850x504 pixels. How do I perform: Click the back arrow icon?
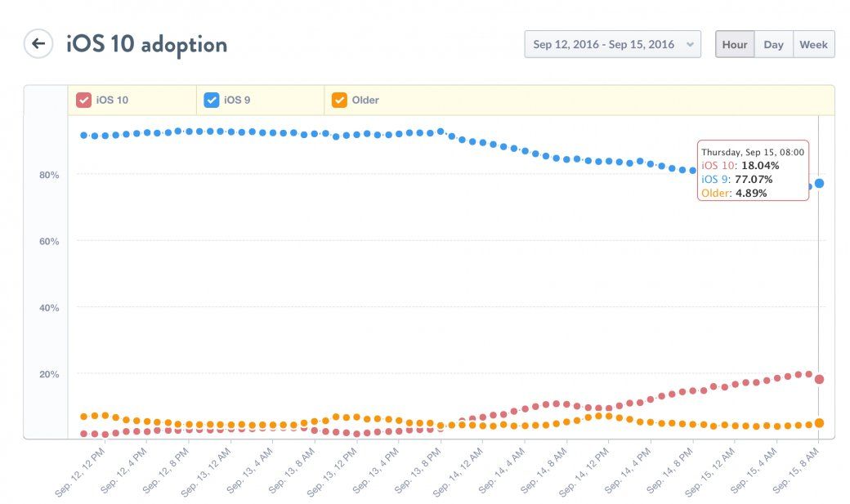pyautogui.click(x=38, y=43)
